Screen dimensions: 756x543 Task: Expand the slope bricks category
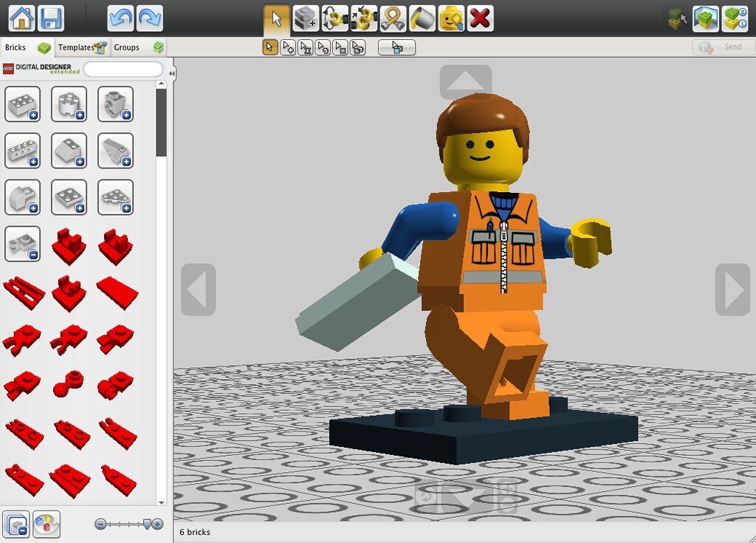tap(69, 151)
